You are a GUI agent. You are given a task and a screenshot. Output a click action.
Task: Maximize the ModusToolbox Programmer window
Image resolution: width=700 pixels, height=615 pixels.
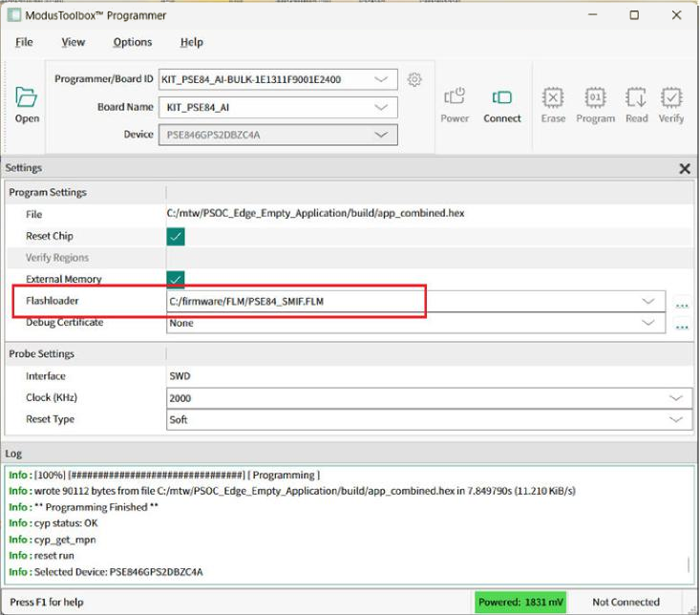[633, 15]
